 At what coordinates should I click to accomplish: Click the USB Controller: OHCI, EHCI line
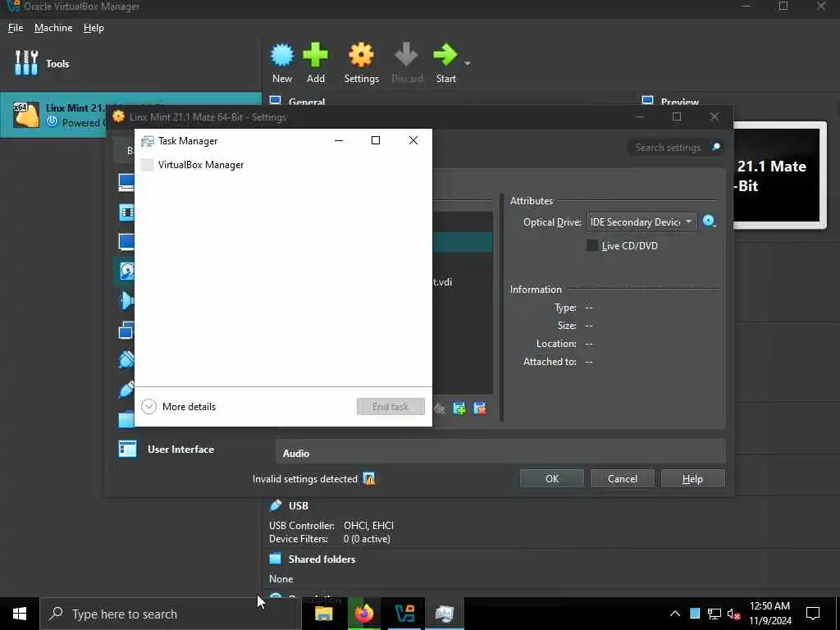(331, 526)
